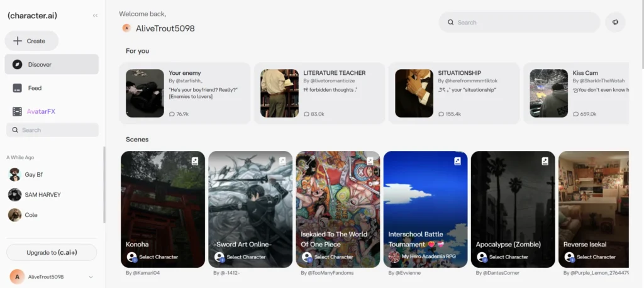This screenshot has width=644, height=288.
Task: Click the Feed icon in sidebar
Action: [x=17, y=88]
